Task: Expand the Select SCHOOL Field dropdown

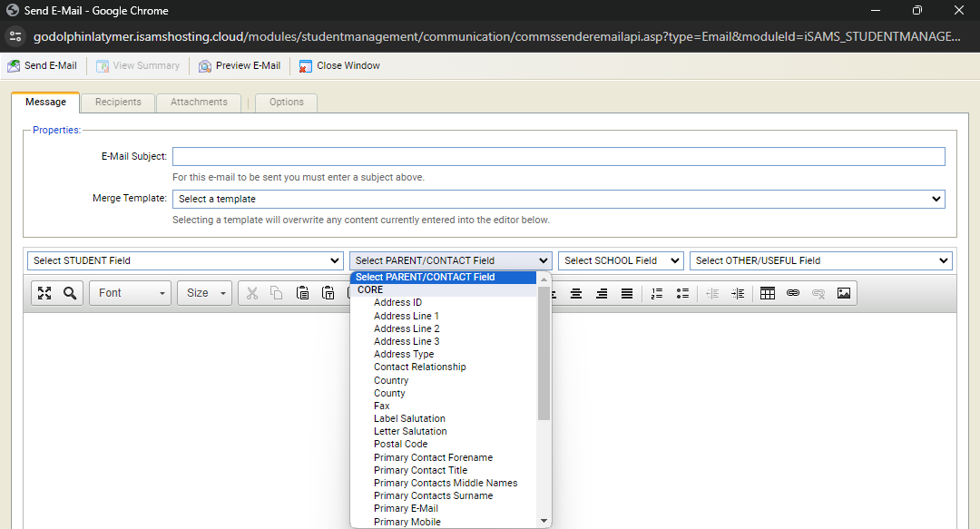Action: click(621, 260)
